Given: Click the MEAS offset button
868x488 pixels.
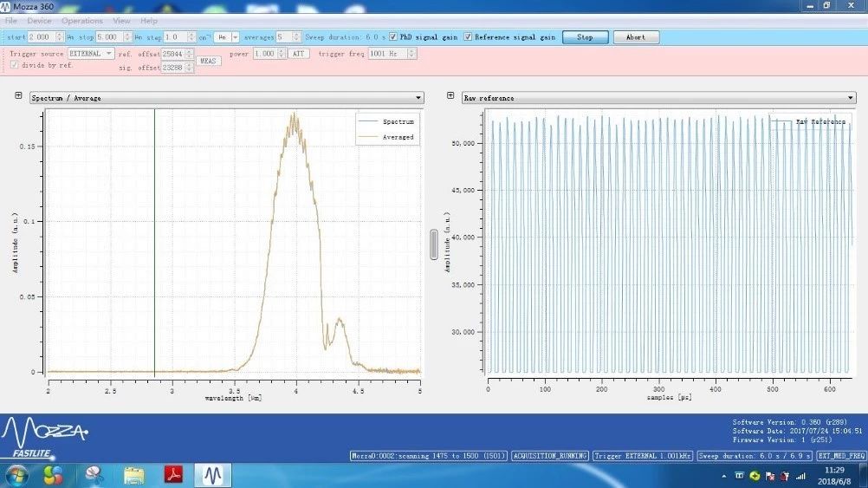Looking at the screenshot, I should [209, 61].
